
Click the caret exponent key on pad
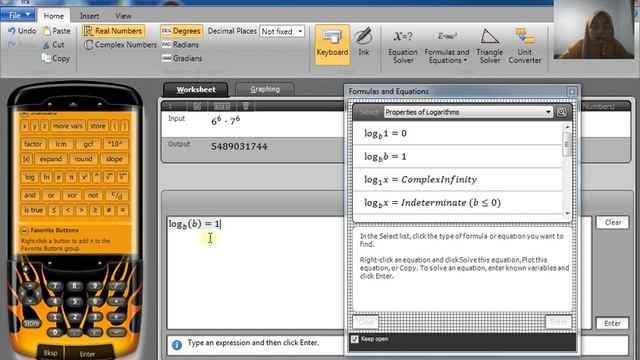click(x=97, y=177)
